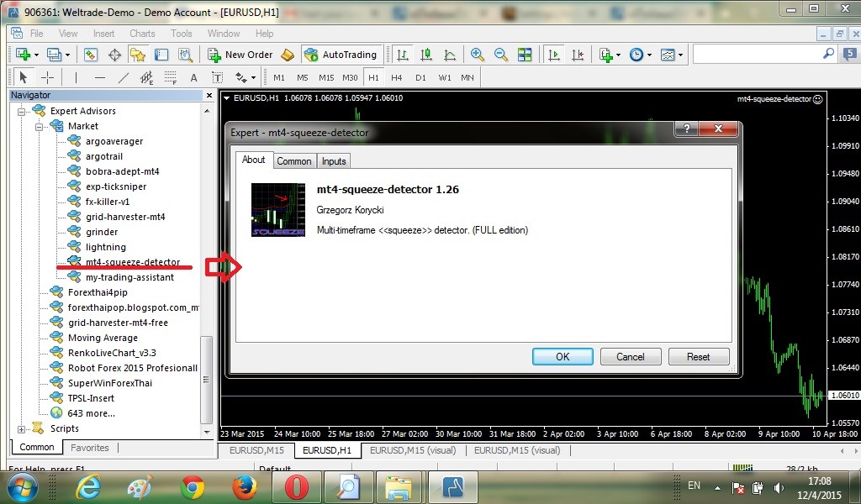
Task: Open the new chart toolbar icon
Action: click(23, 55)
